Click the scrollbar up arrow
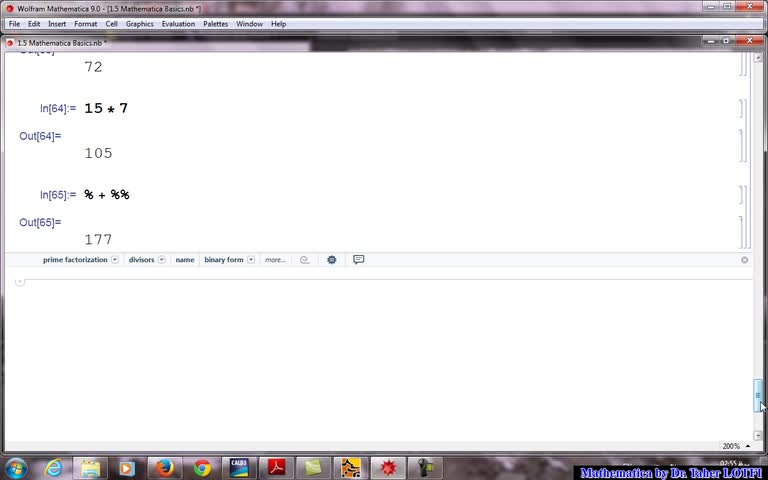768x480 pixels. pyautogui.click(x=758, y=58)
